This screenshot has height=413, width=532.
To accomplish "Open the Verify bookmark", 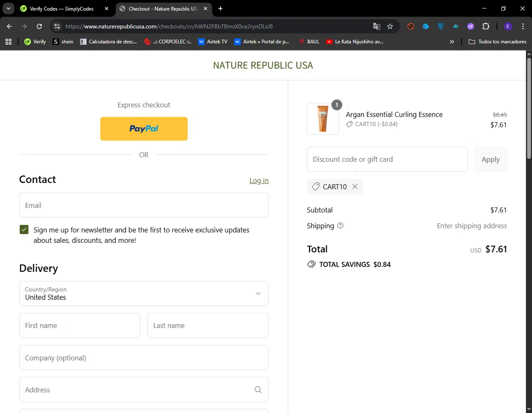I will (x=35, y=42).
